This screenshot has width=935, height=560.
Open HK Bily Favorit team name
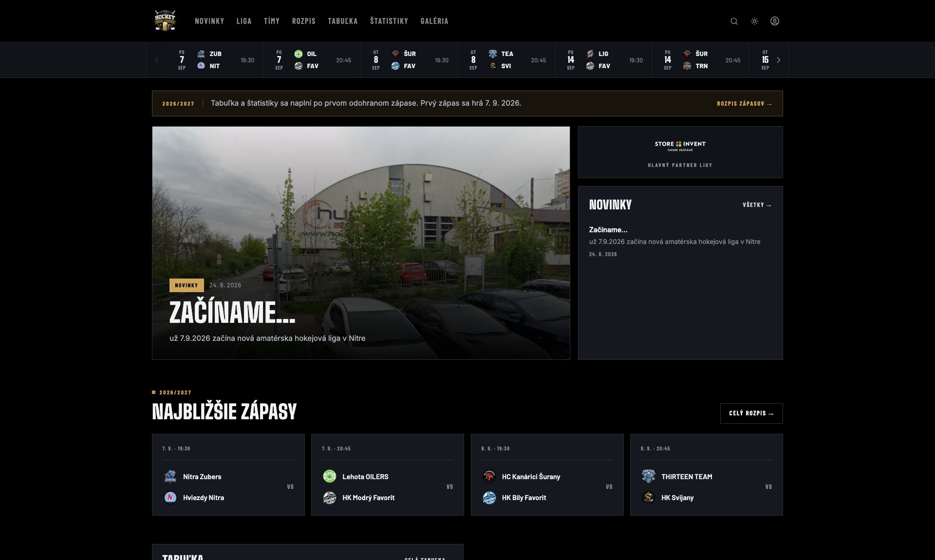pyautogui.click(x=524, y=498)
